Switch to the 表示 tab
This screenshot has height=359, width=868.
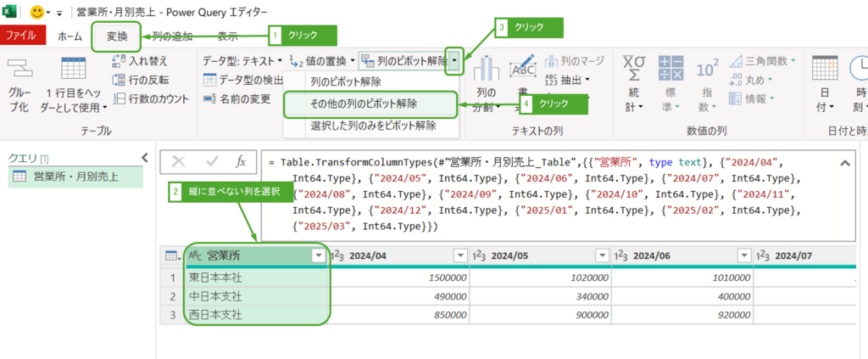click(x=227, y=36)
